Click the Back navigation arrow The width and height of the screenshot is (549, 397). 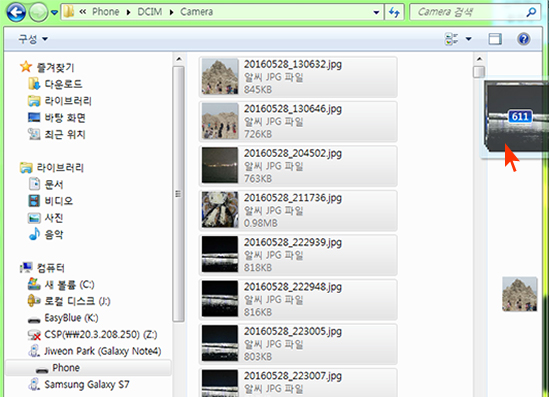(16, 13)
